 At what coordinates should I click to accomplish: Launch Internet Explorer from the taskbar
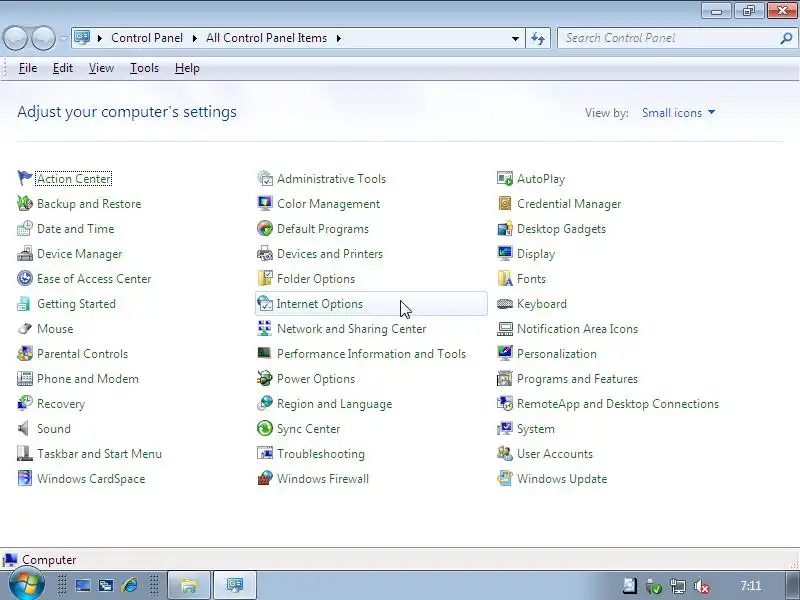(x=130, y=585)
